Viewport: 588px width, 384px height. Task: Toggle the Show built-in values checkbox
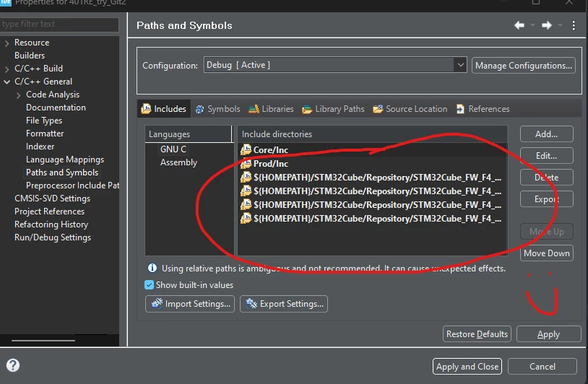tap(149, 284)
